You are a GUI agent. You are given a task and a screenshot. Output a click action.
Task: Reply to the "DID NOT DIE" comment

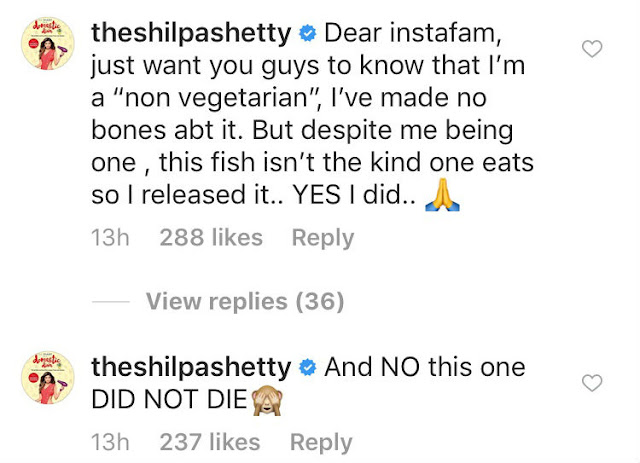(x=322, y=442)
